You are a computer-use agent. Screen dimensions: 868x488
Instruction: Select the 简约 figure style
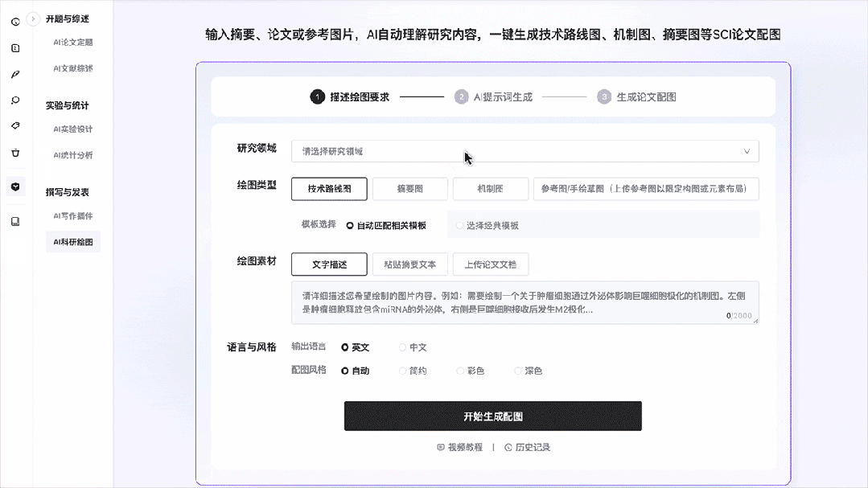tap(413, 371)
